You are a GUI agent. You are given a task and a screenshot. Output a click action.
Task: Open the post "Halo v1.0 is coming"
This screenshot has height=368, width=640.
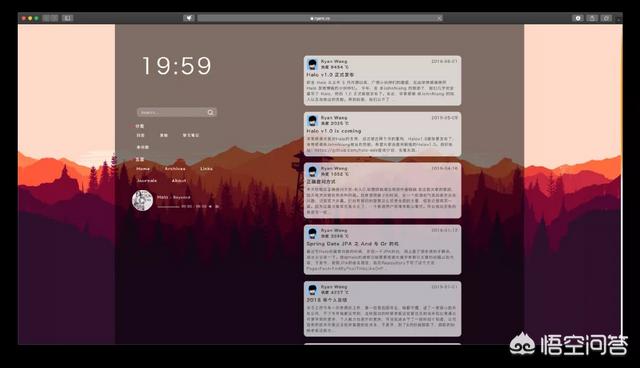click(334, 131)
